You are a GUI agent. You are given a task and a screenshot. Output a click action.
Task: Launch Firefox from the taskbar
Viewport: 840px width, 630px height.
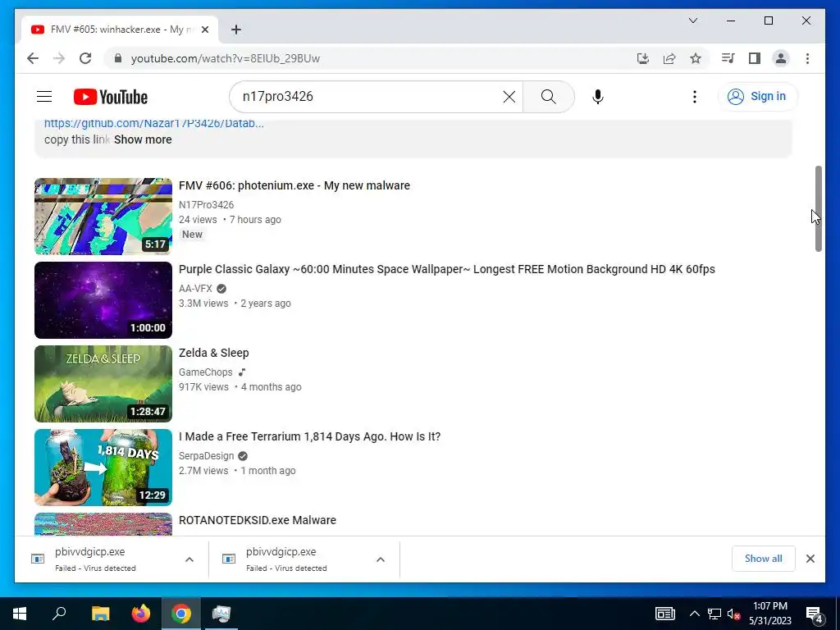click(141, 614)
